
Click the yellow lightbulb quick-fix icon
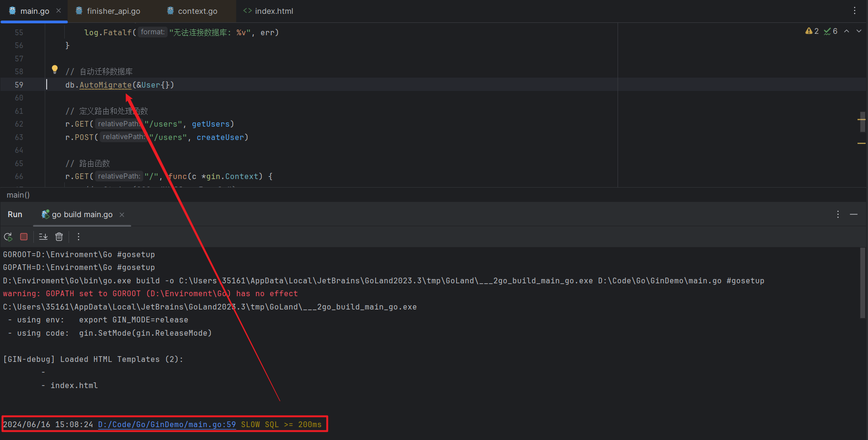pos(55,70)
